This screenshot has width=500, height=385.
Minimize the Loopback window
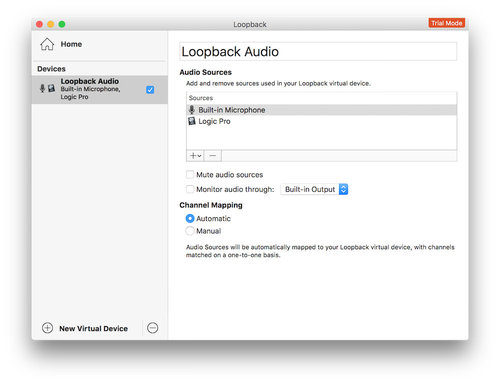(x=51, y=24)
